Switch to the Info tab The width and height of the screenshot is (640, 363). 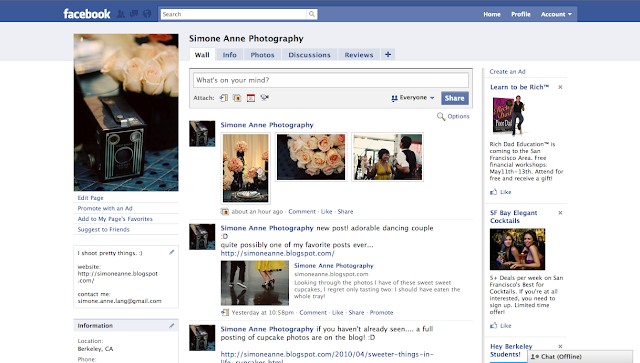tap(229, 55)
